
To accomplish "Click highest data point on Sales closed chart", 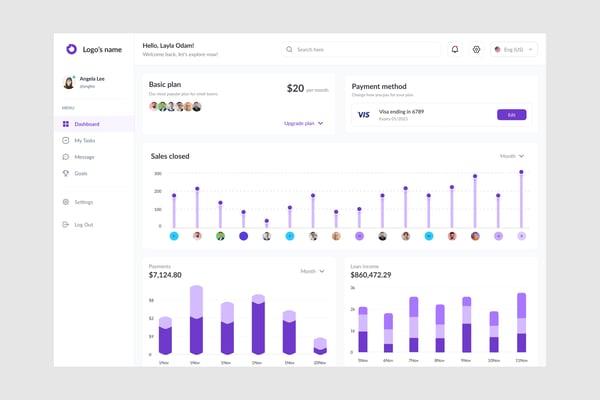I will tap(521, 172).
